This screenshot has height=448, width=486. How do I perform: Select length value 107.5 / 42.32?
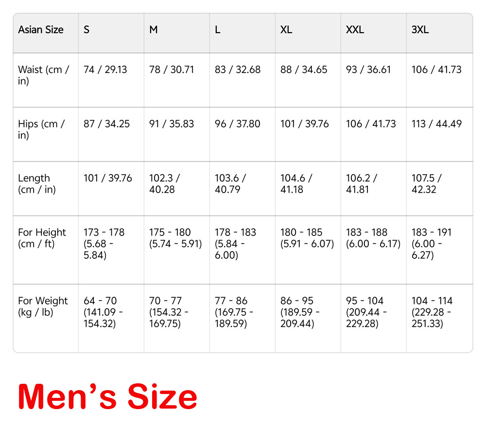(x=427, y=184)
